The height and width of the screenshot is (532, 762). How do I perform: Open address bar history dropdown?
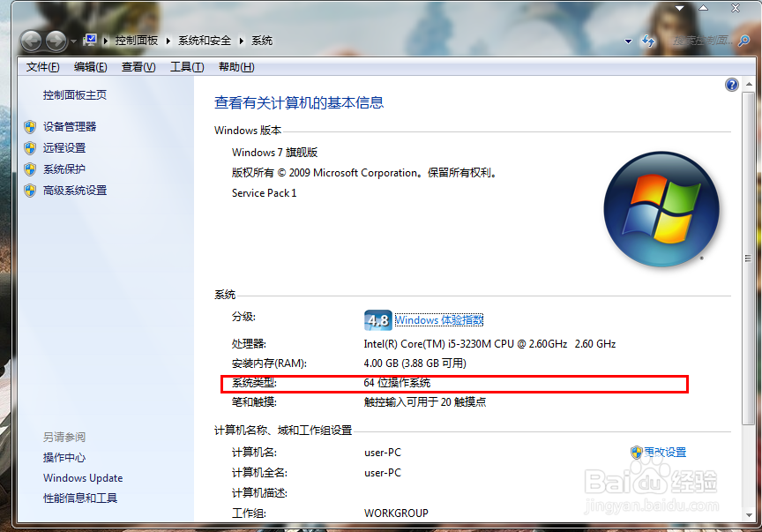click(628, 41)
